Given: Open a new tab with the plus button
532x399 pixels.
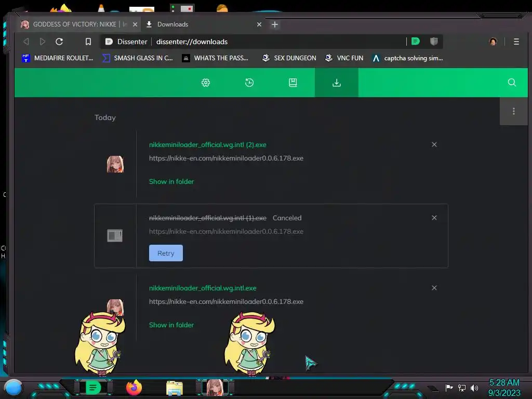Looking at the screenshot, I should [275, 24].
